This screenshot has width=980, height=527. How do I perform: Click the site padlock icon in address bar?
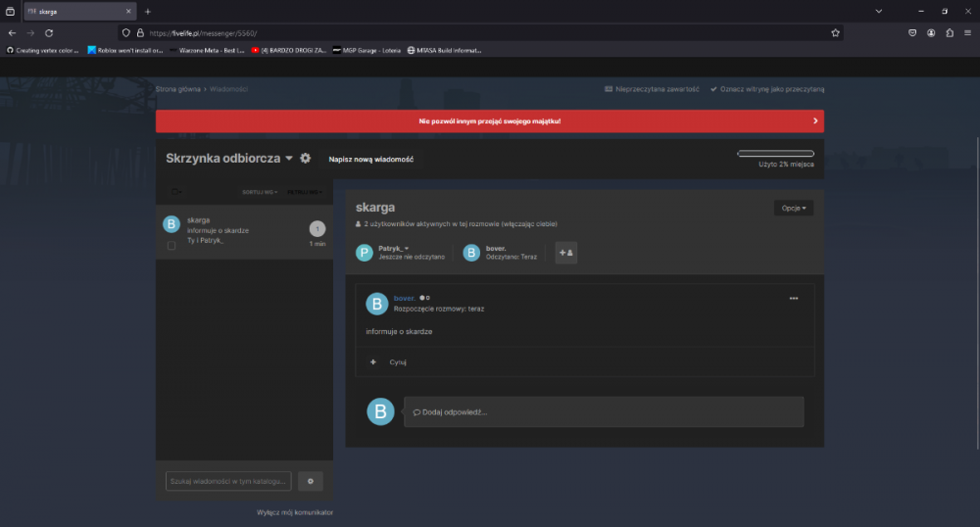[140, 33]
